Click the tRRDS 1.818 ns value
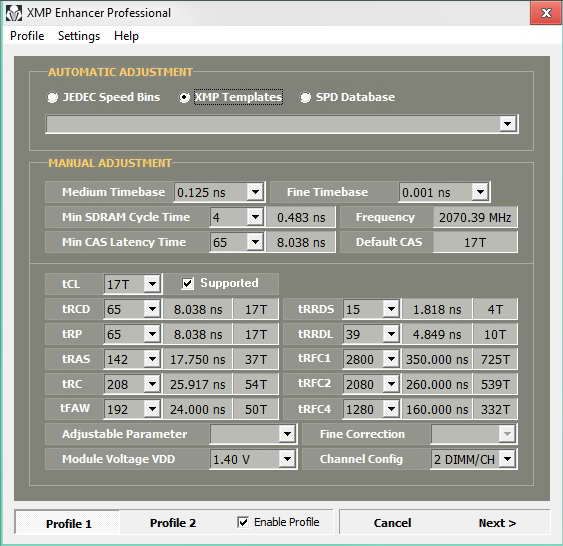Image resolution: width=563 pixels, height=546 pixels. (x=437, y=309)
